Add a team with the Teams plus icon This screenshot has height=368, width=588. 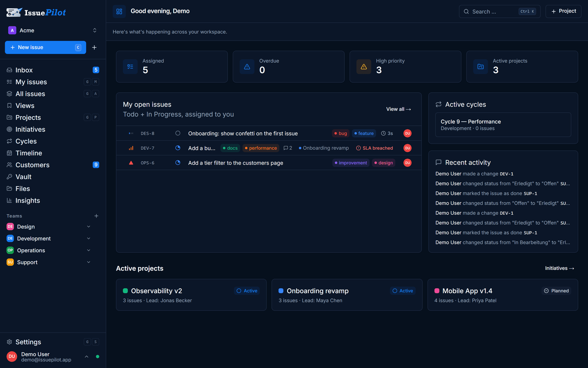(x=96, y=216)
